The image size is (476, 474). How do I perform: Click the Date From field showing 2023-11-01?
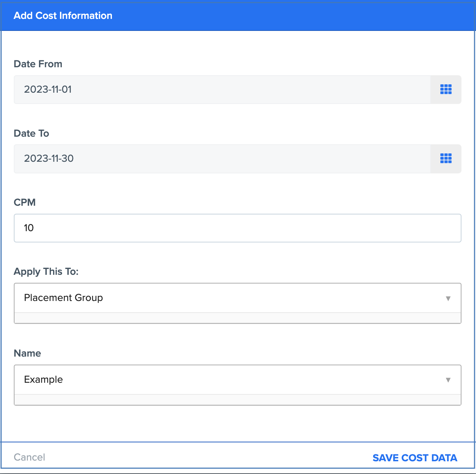click(x=218, y=89)
